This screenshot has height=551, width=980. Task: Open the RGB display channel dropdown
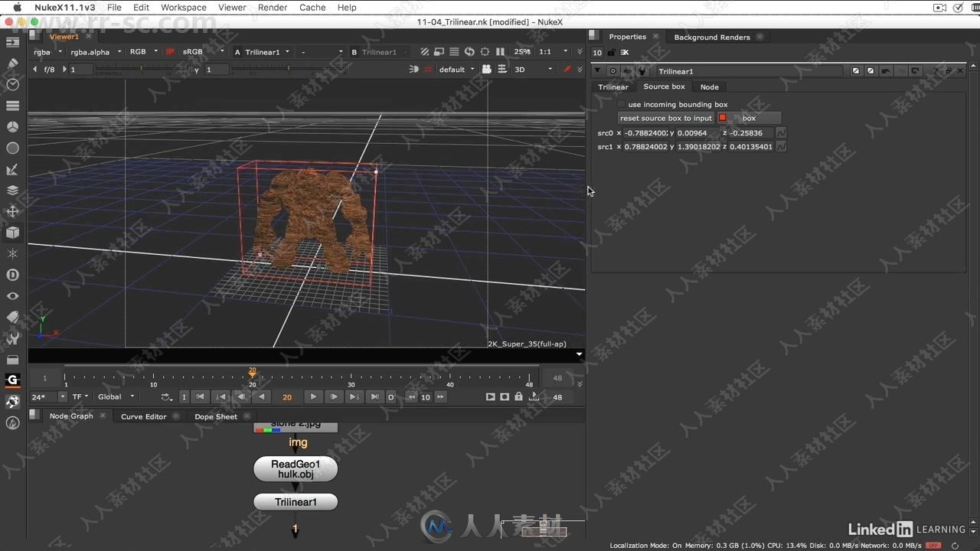[143, 52]
